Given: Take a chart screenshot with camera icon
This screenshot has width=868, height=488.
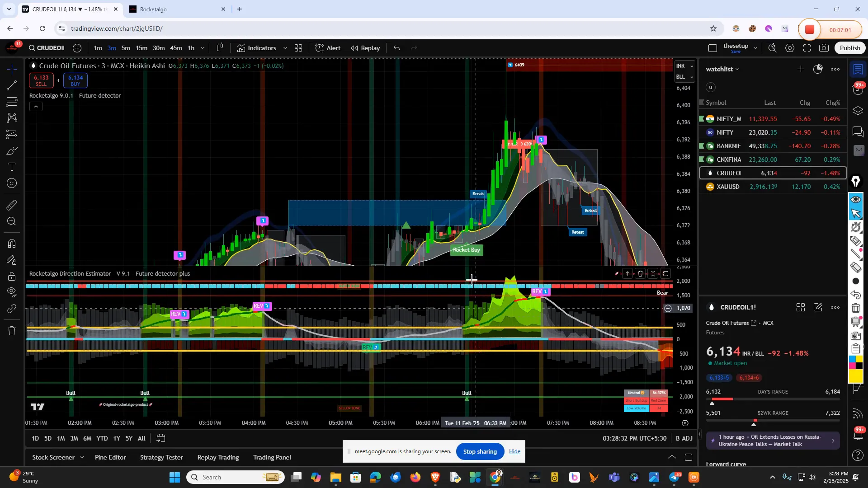Looking at the screenshot, I should coord(824,47).
